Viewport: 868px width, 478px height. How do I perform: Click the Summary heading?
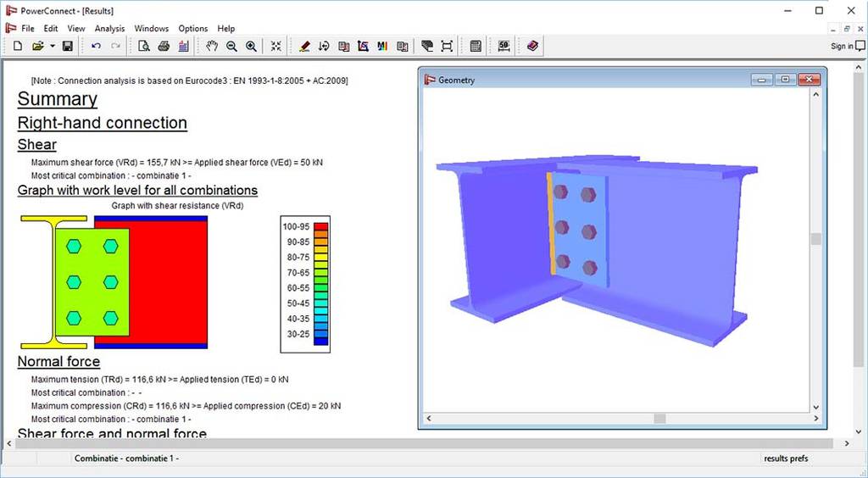coord(58,99)
